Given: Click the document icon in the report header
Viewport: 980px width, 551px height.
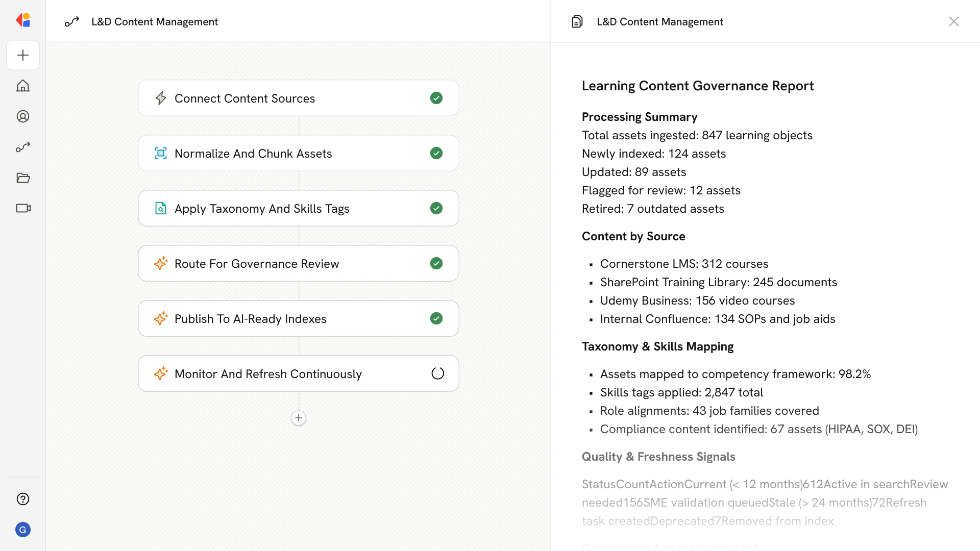Looking at the screenshot, I should (577, 21).
